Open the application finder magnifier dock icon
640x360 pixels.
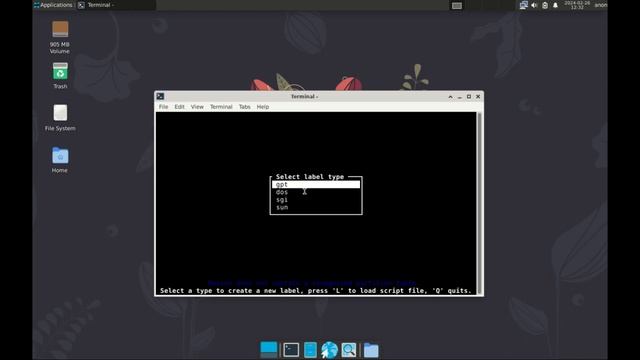tap(349, 350)
